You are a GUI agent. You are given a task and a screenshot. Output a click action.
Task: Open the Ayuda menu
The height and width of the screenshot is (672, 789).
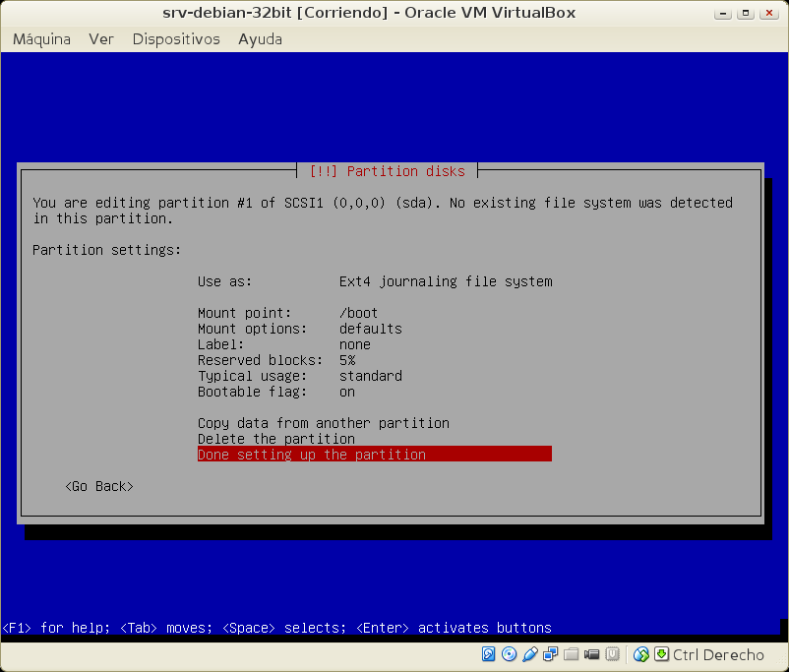(260, 39)
